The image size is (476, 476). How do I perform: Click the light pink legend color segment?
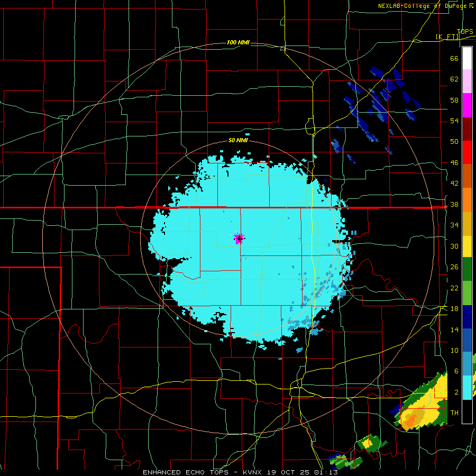coord(467,81)
